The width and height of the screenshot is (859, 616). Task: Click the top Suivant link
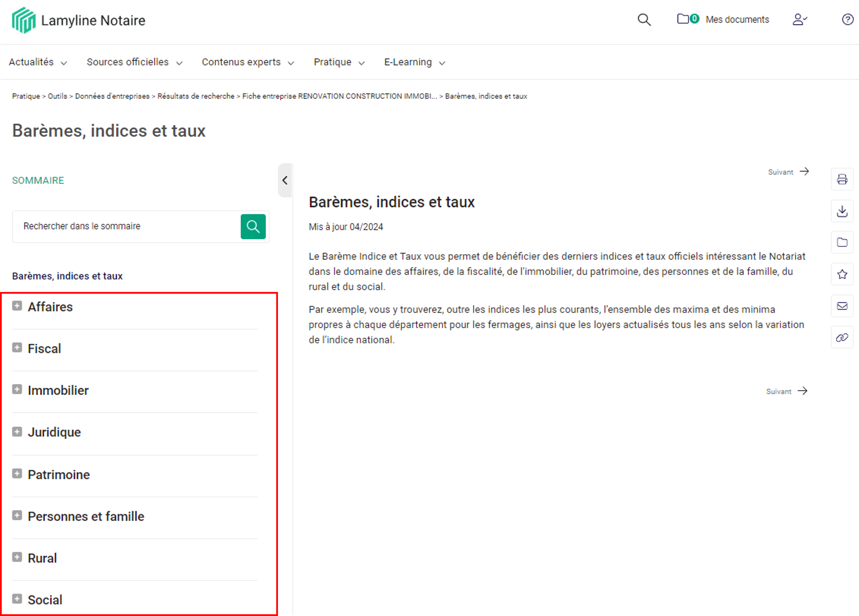click(x=788, y=172)
